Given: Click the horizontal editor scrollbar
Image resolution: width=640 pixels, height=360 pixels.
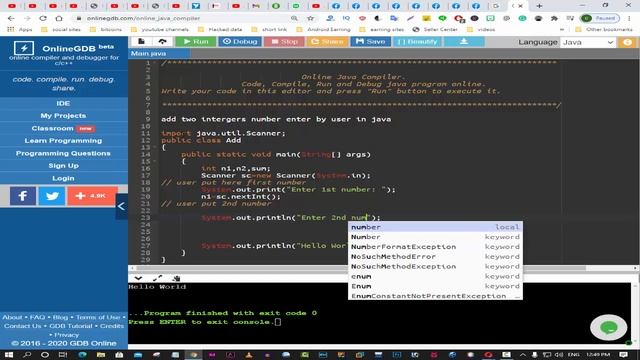Looking at the screenshot, I should 361,268.
